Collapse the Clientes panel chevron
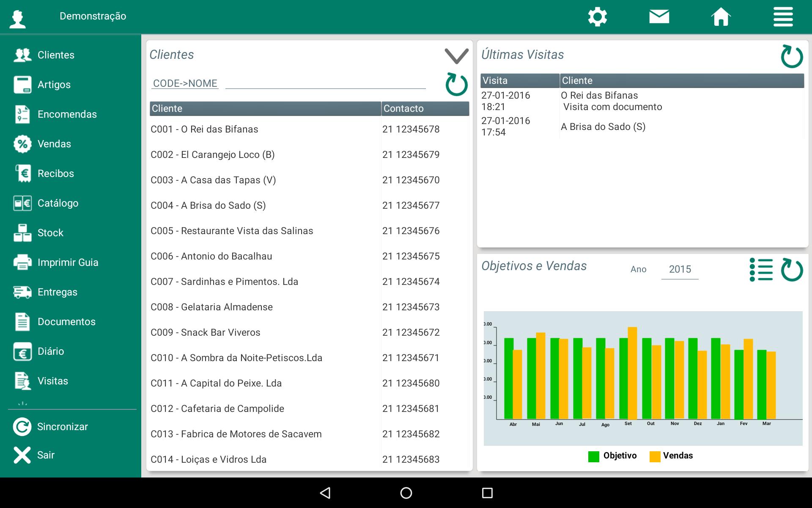Viewport: 812px width, 508px height. [456, 56]
